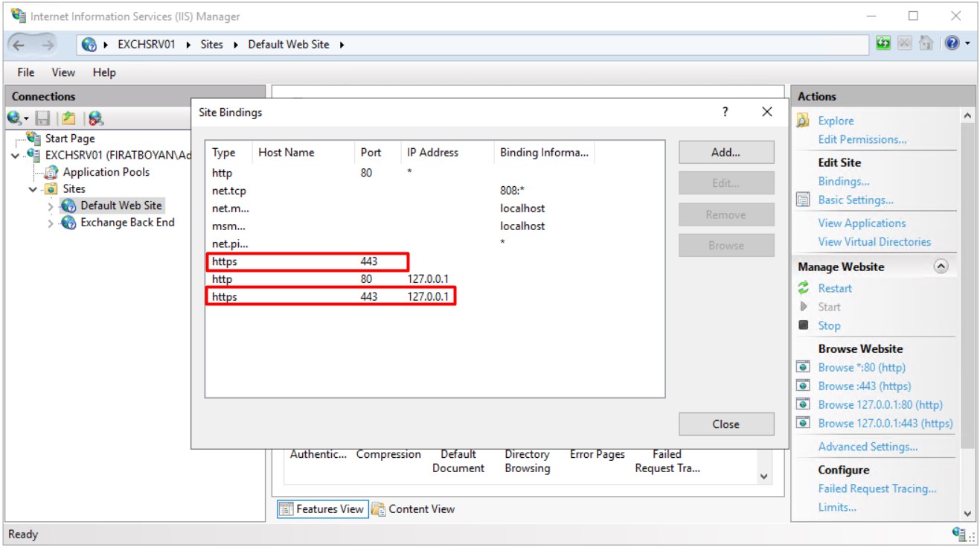
Task: Collapse the EXCHSRV01 server node
Action: (x=15, y=155)
